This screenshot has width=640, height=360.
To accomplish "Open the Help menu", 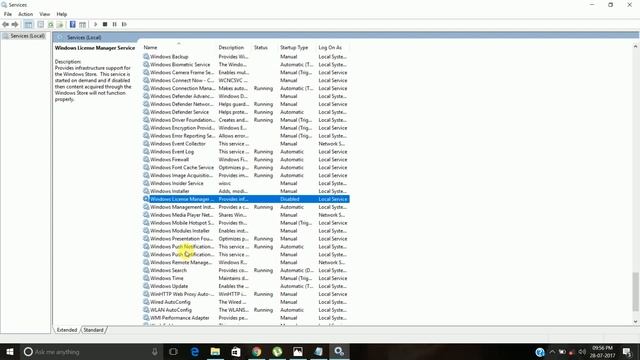I will pyautogui.click(x=62, y=14).
